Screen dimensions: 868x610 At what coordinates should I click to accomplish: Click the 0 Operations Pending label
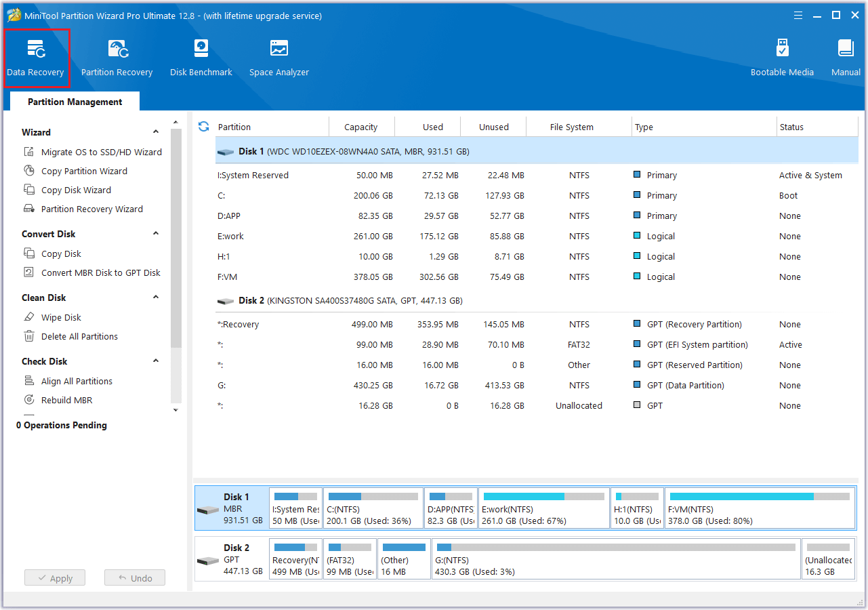[x=62, y=426]
